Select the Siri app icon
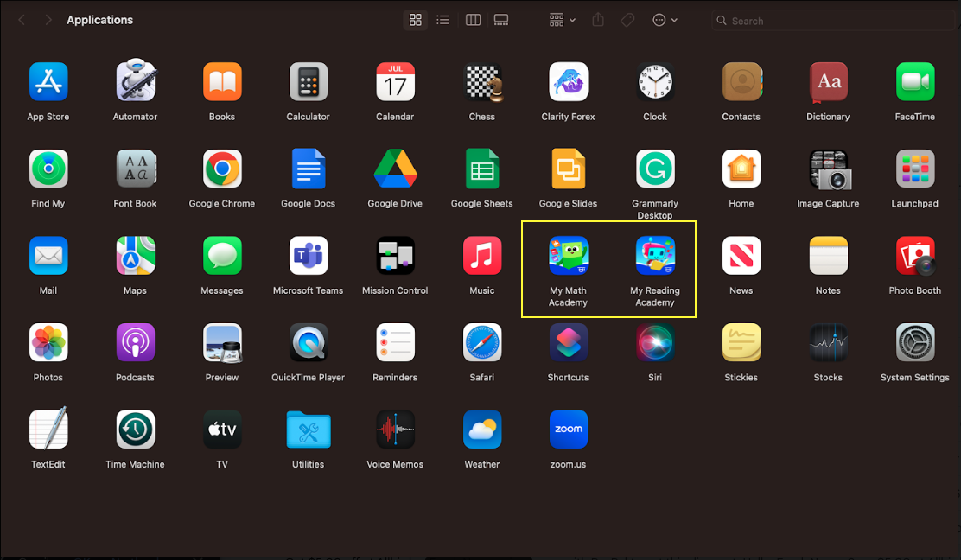This screenshot has height=560, width=961. (x=655, y=342)
